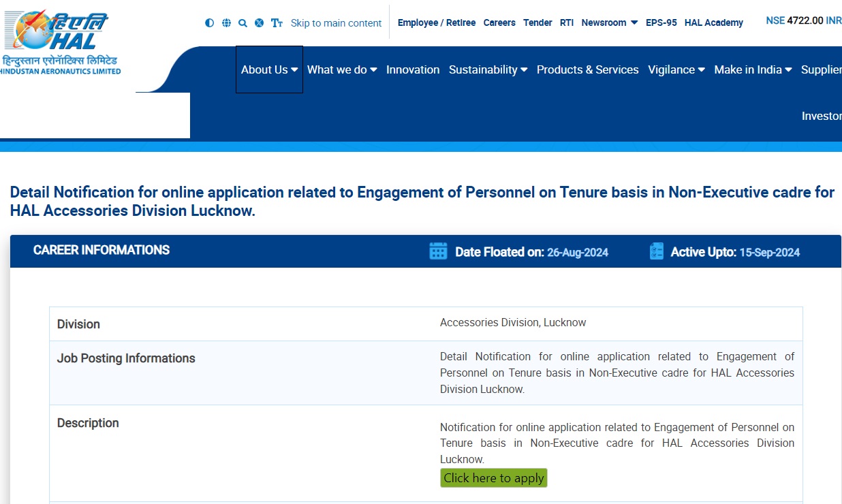Click the text size icon
The height and width of the screenshot is (504, 842).
coord(277,23)
